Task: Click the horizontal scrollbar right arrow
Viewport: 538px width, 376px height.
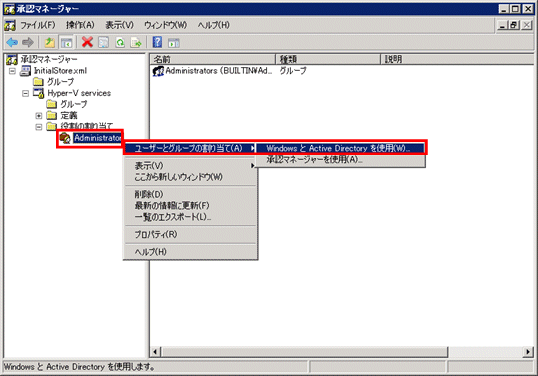Action: point(528,352)
